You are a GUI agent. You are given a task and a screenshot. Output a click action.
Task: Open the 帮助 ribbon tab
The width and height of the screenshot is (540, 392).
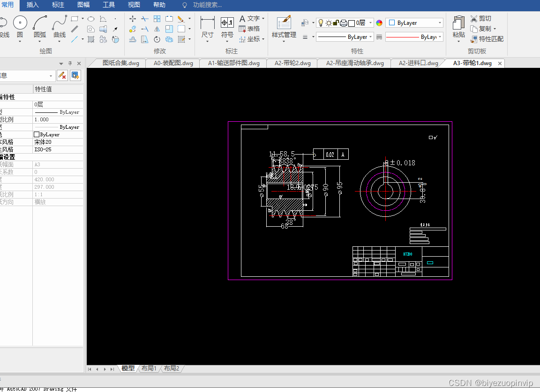tap(159, 5)
